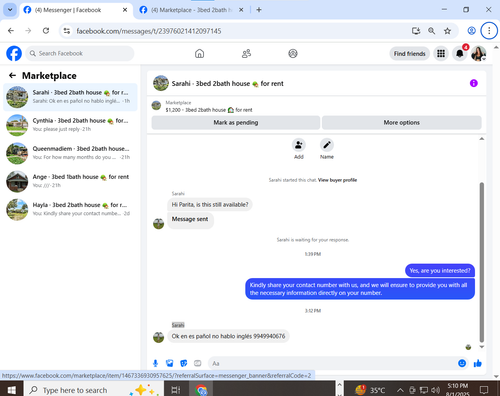This screenshot has height=396, width=500.
Task: Click the 'Yes, are you interested?' message bubble
Action: click(440, 271)
